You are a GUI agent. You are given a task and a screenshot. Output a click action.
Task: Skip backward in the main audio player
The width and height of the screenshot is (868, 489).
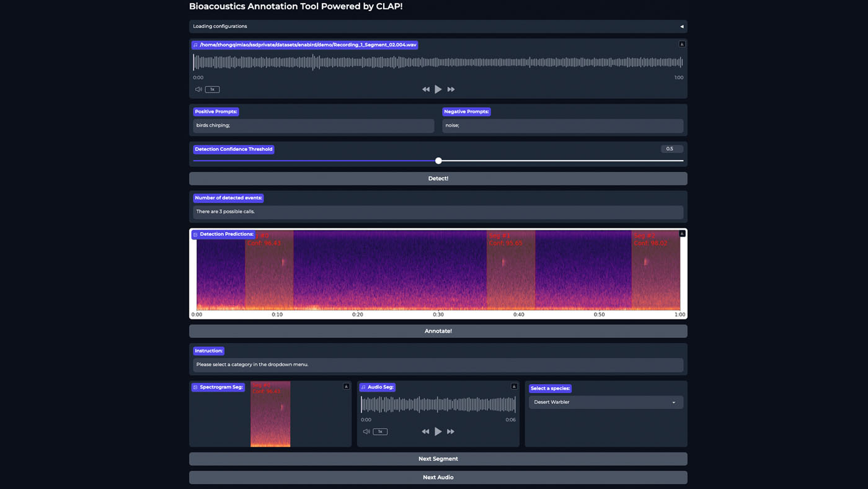(x=426, y=89)
